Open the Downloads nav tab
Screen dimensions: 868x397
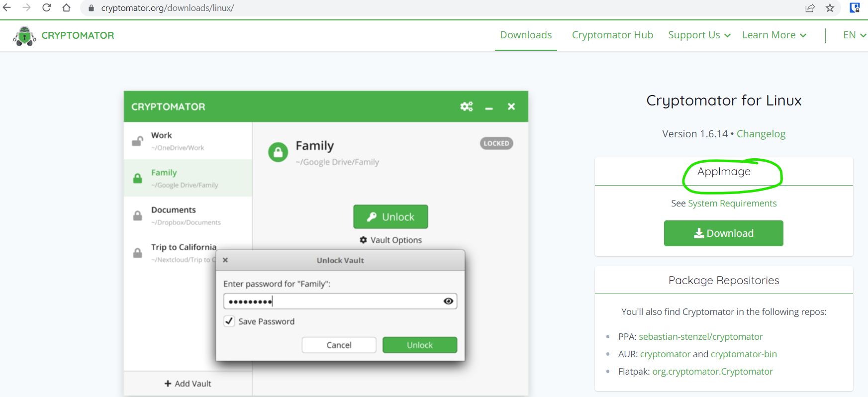coord(526,35)
